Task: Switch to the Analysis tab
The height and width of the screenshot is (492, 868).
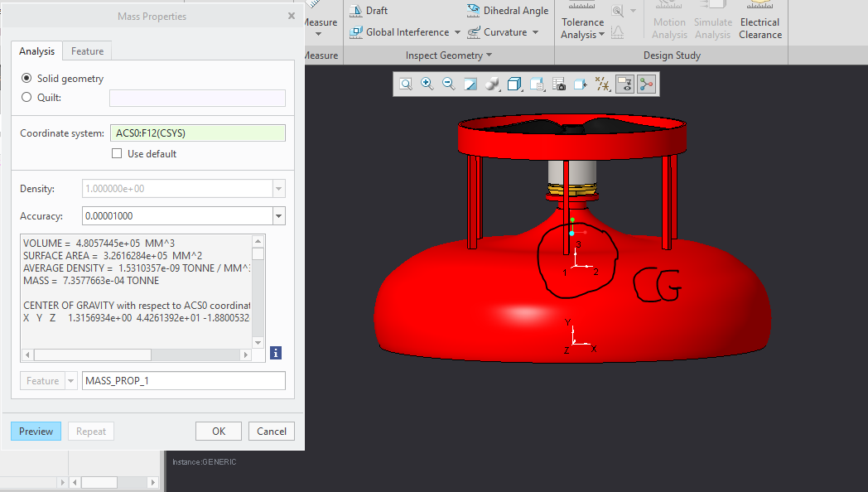Action: pyautogui.click(x=37, y=51)
